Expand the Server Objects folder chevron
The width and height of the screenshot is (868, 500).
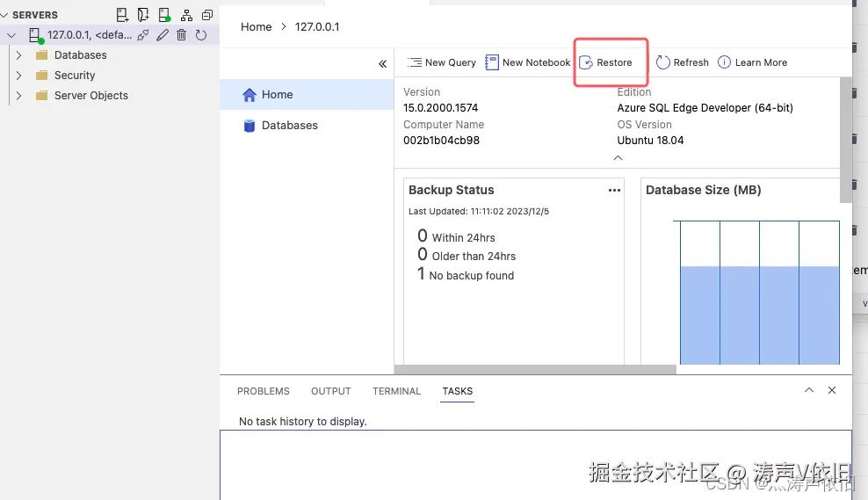[18, 96]
